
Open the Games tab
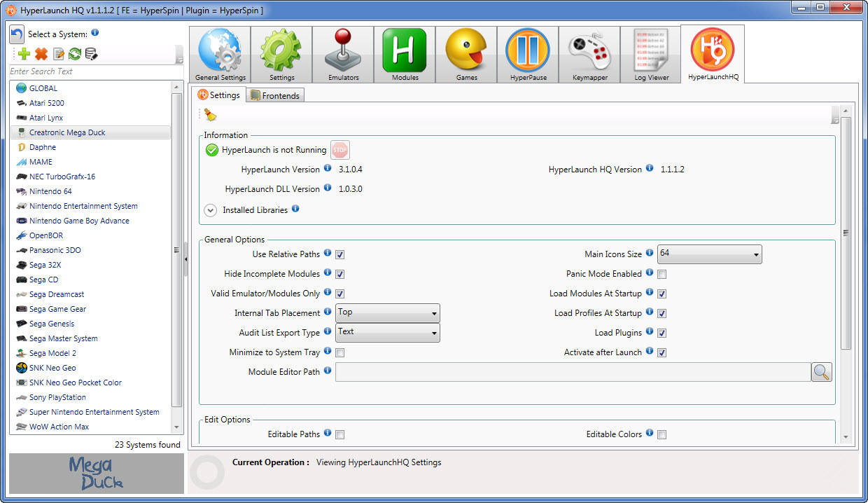click(466, 55)
